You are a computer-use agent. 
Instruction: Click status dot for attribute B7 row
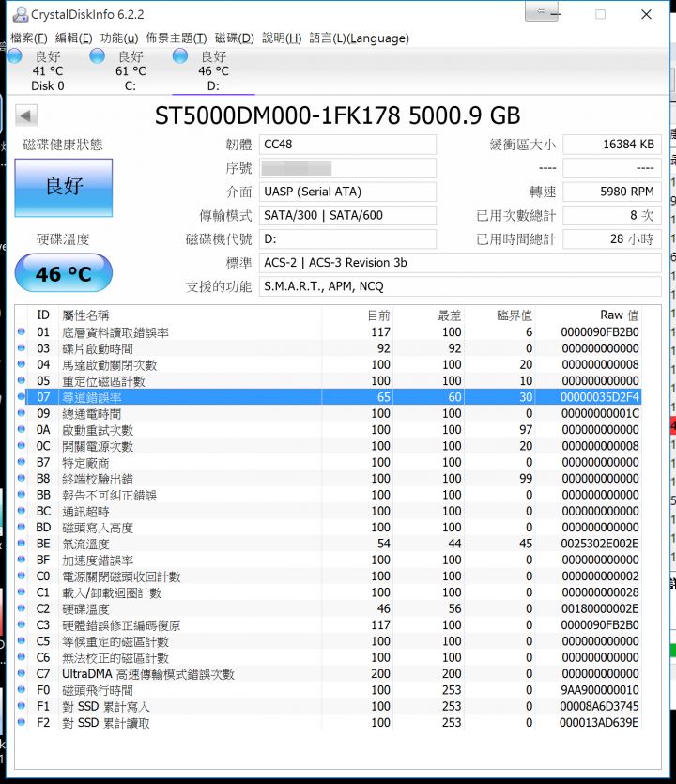pos(21,462)
